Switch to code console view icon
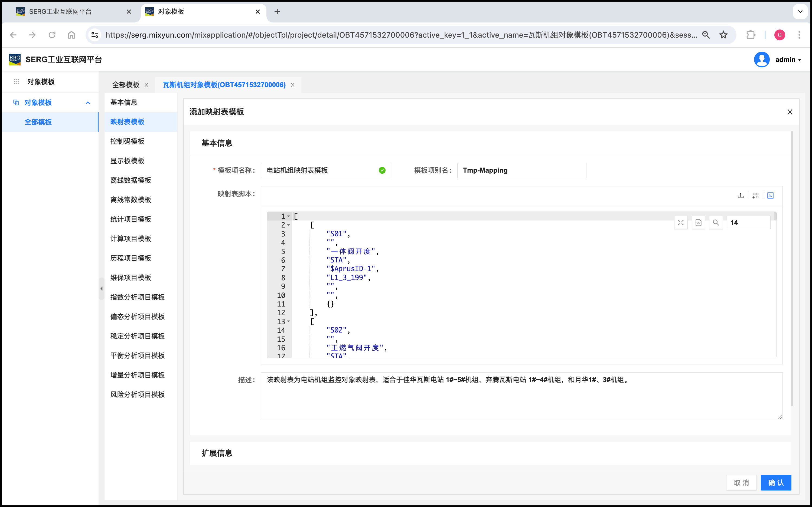Viewport: 812px width, 507px height. [x=770, y=196]
